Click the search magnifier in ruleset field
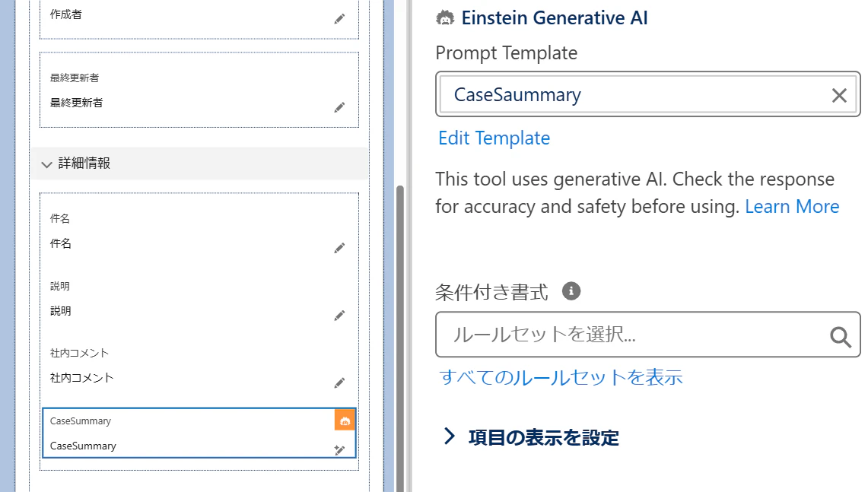This screenshot has width=868, height=492. 840,336
